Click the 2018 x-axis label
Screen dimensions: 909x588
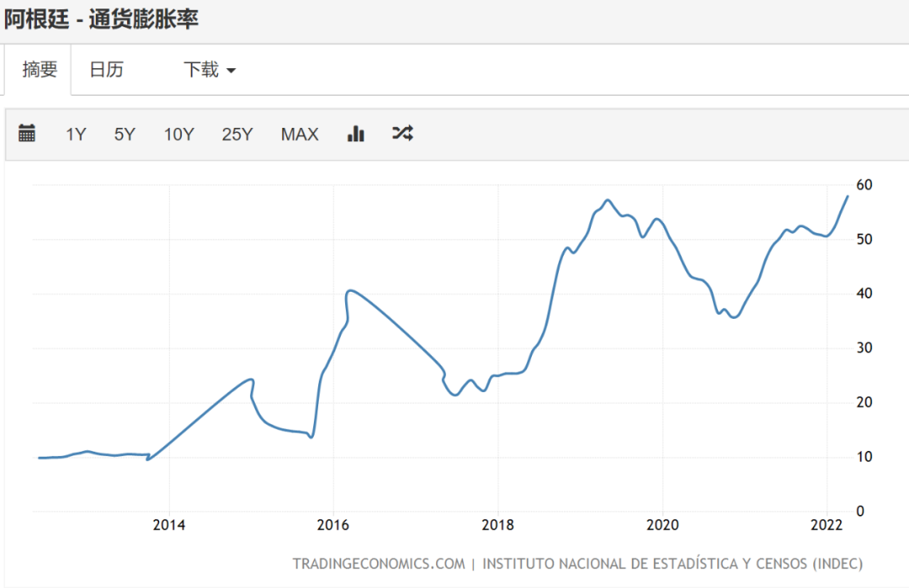[497, 525]
